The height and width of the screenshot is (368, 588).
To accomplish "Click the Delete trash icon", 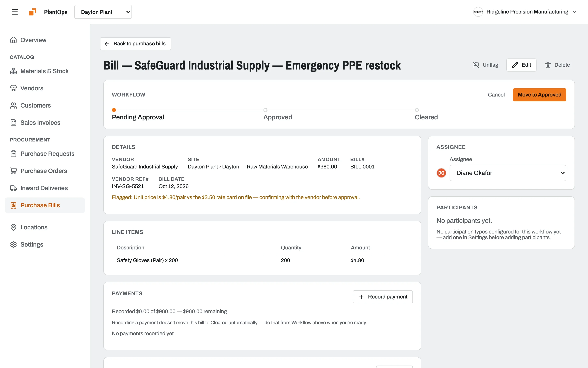I will click(548, 65).
